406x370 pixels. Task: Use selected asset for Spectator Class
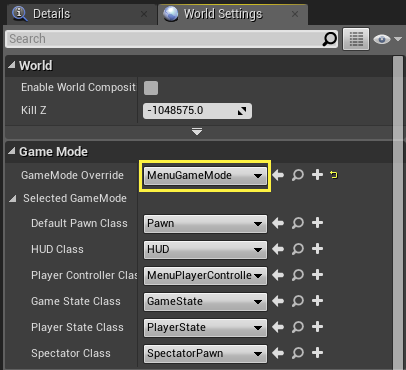pos(278,353)
